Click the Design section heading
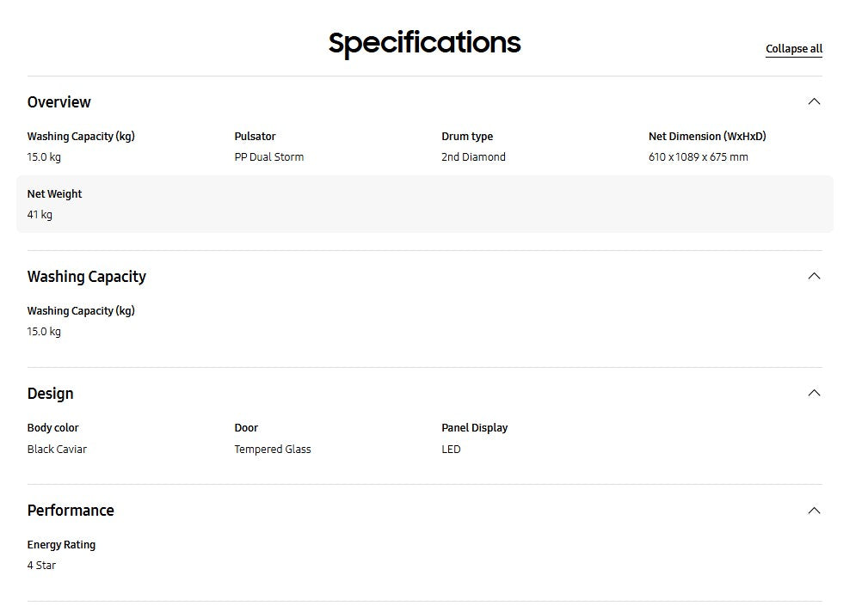The width and height of the screenshot is (868, 606). (50, 393)
